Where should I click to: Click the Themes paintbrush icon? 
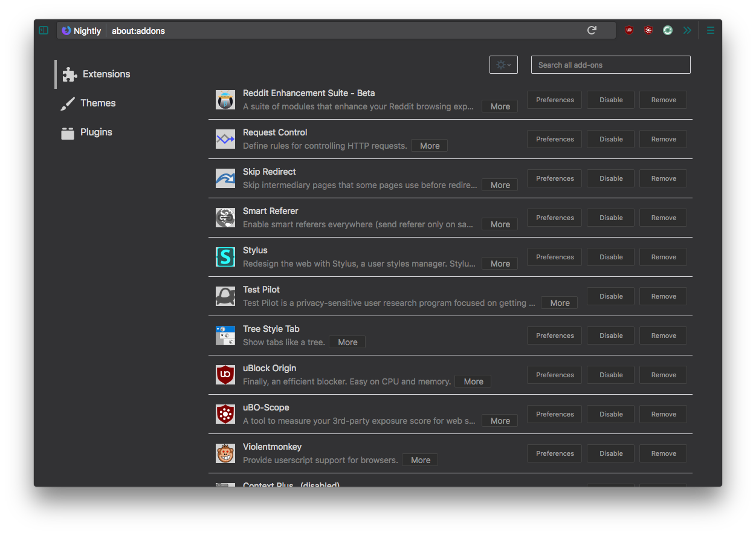tap(68, 104)
